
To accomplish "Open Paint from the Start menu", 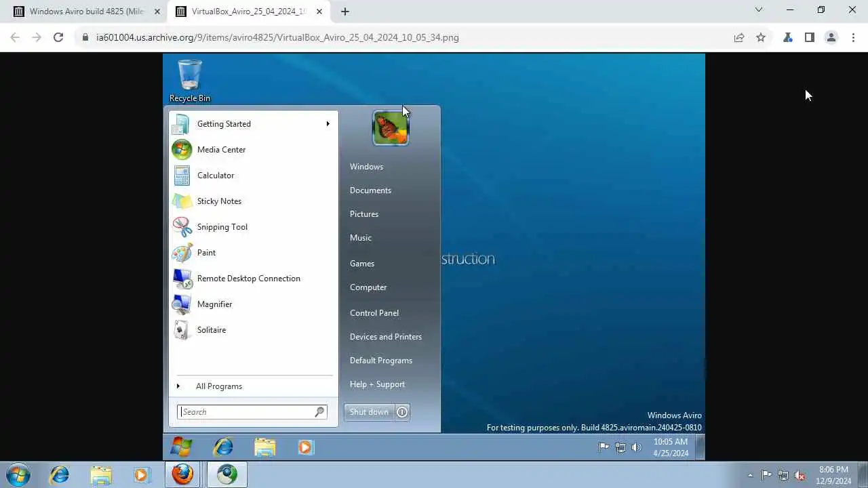I will pyautogui.click(x=206, y=253).
